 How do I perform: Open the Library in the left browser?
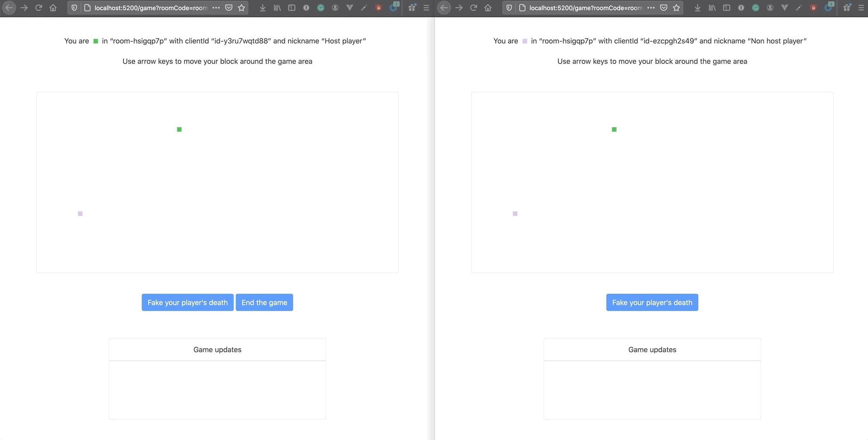(277, 8)
